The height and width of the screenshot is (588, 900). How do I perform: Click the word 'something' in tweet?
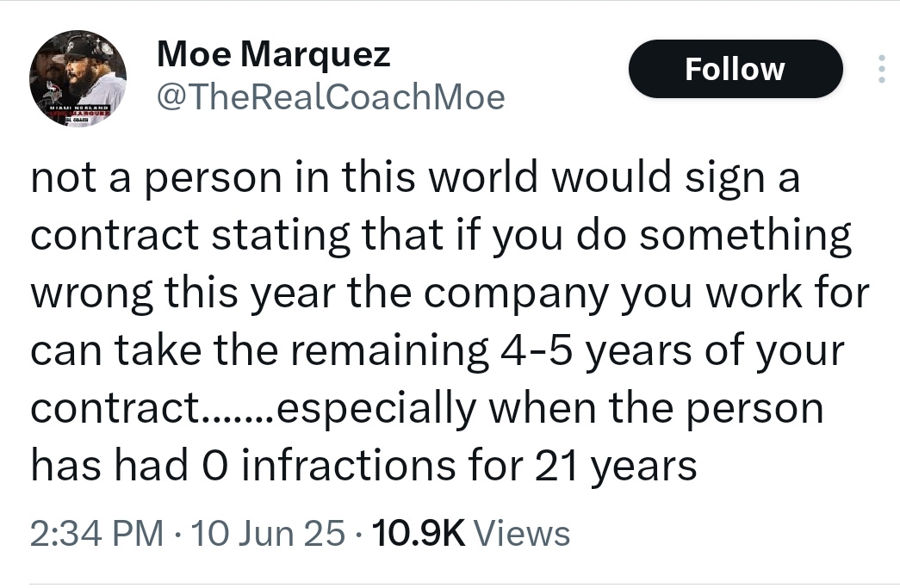point(746,235)
